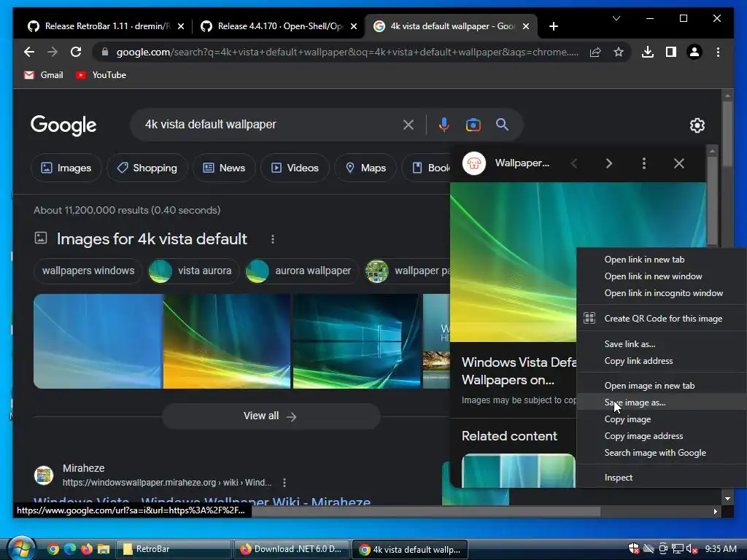This screenshot has width=747, height=560.
Task: Click the muted volume tray icon
Action: point(692,549)
